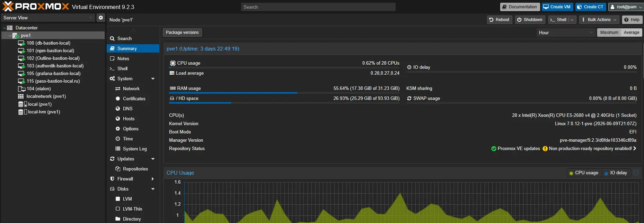The height and width of the screenshot is (223, 644).
Task: Open Hosts settings
Action: pos(133,119)
